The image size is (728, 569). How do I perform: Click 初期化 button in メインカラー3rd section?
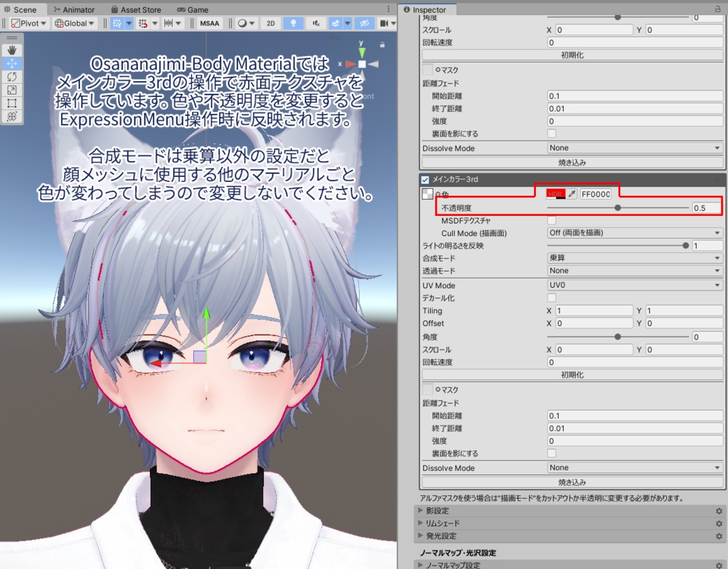(572, 374)
